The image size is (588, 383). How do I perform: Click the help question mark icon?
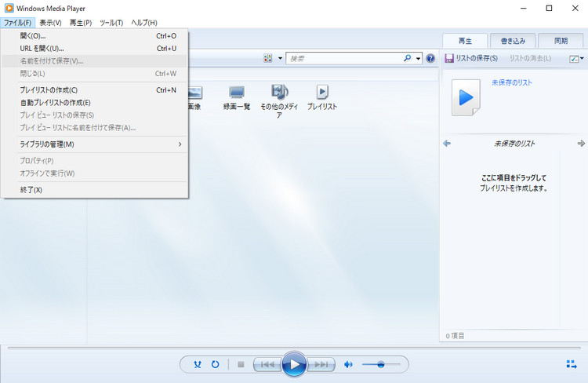pos(430,58)
